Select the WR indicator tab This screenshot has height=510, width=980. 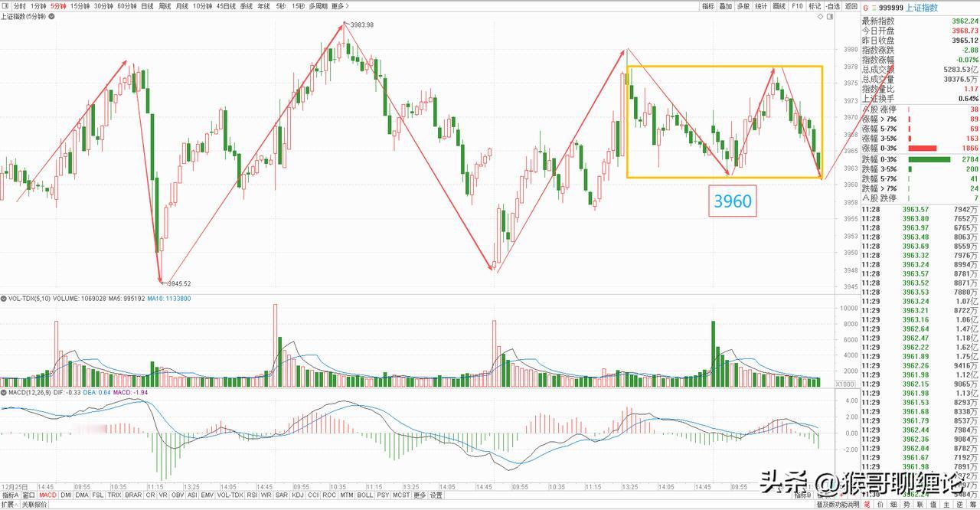[266, 495]
